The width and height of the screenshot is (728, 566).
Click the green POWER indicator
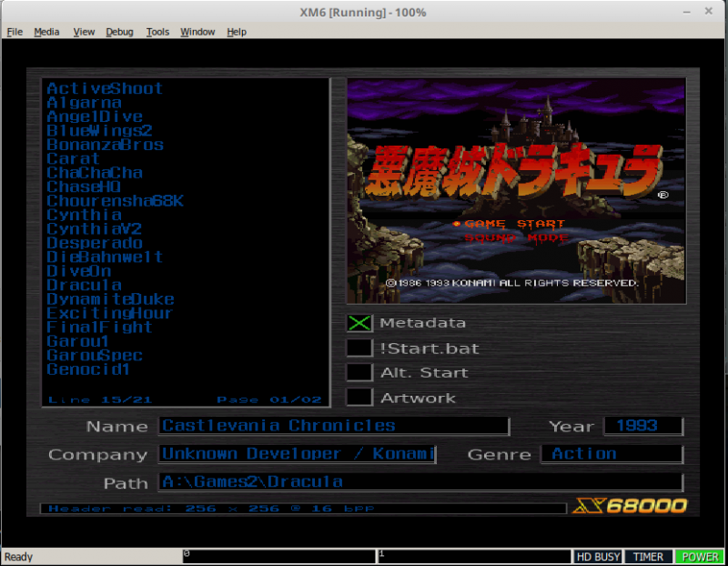click(700, 556)
